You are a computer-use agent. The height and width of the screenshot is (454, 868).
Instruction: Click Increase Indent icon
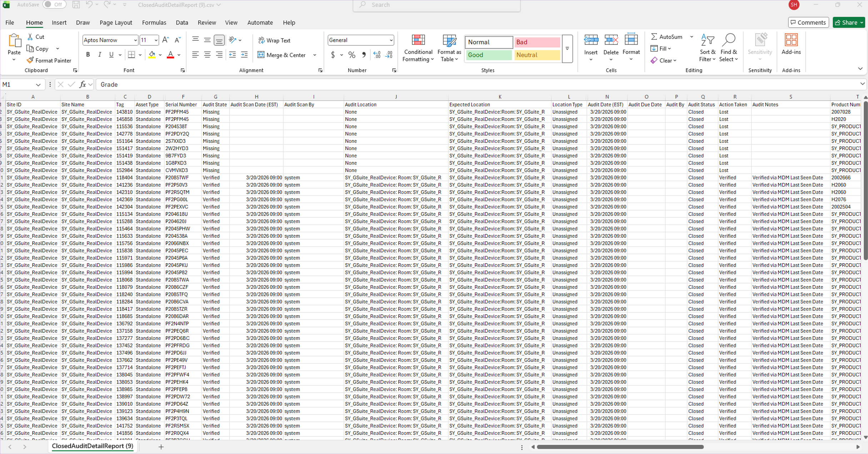(x=244, y=55)
